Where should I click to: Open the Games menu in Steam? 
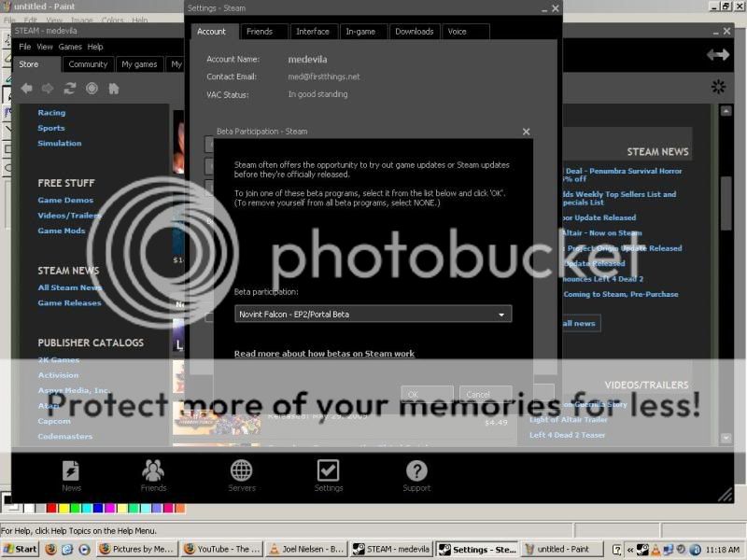[x=70, y=47]
